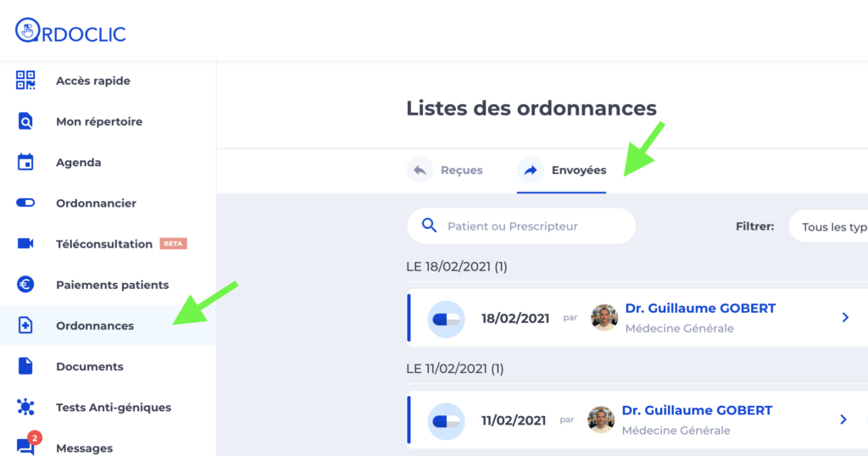Click the BETA badge next to Téléconsultation
868x456 pixels.
click(x=173, y=243)
